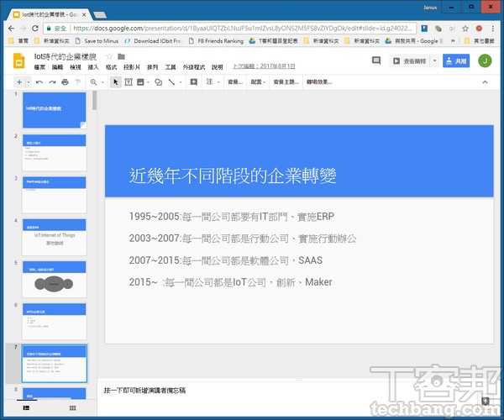The width and height of the screenshot is (504, 420).
Task: Click the presentation title Iot時代的企業樣貌
Action: (66, 57)
